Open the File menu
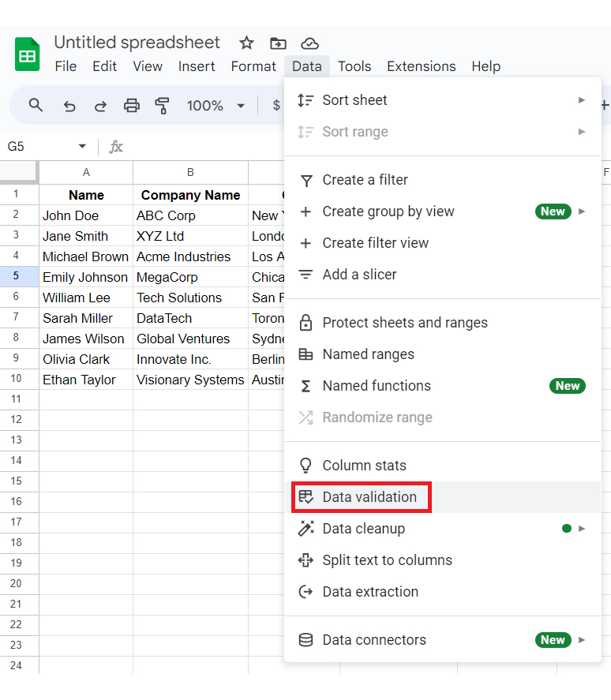Screen dimensions: 611x700 click(x=66, y=66)
